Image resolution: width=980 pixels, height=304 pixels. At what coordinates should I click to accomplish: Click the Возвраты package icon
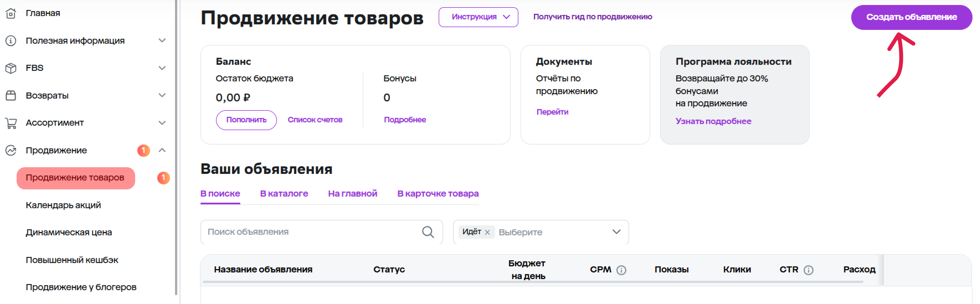11,96
